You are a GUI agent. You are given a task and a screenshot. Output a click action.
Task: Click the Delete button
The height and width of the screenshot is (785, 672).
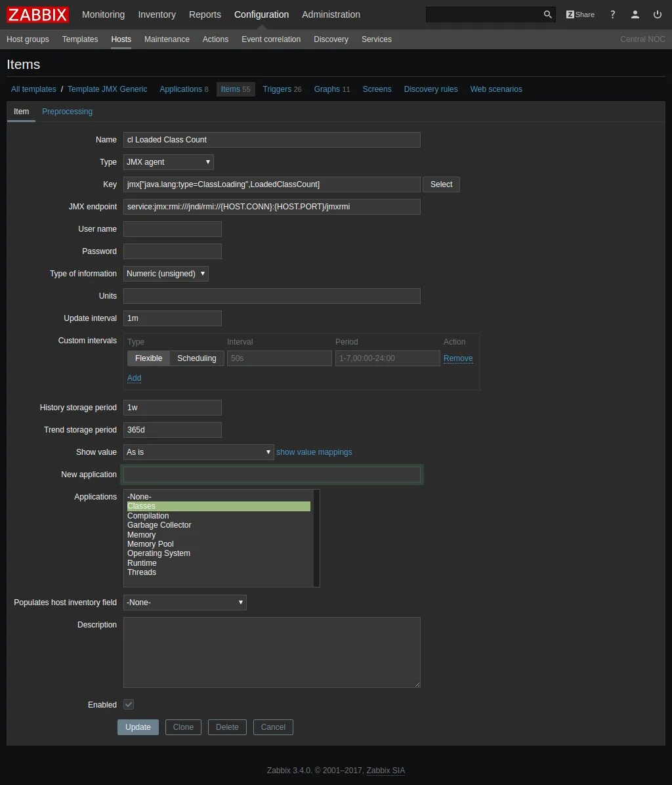pyautogui.click(x=227, y=727)
